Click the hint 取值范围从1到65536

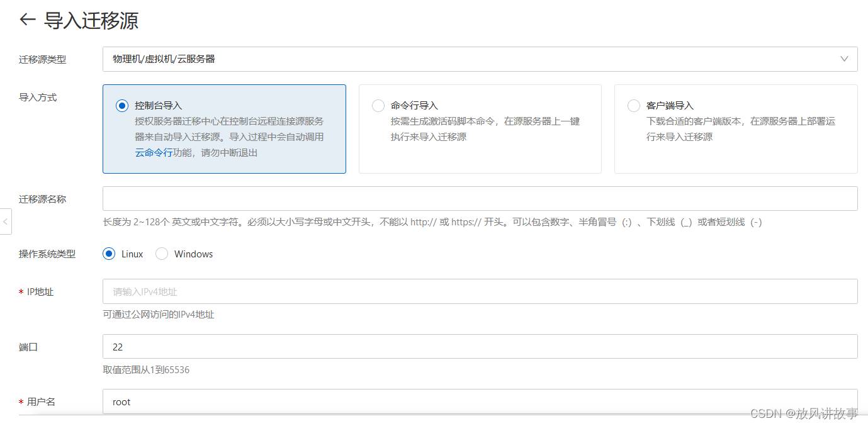[x=146, y=369]
